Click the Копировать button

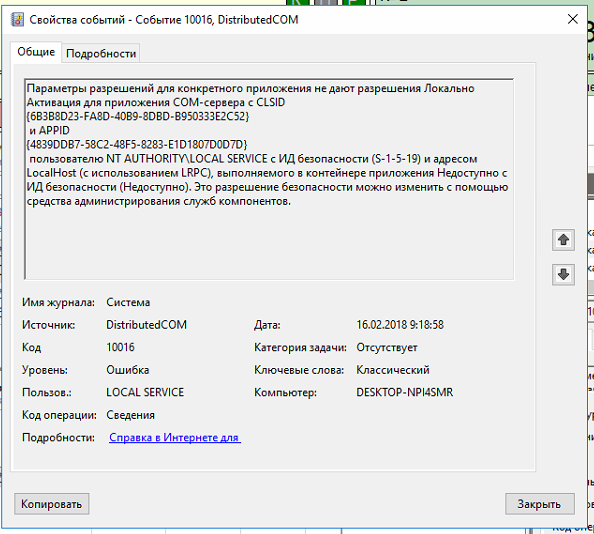[x=52, y=504]
